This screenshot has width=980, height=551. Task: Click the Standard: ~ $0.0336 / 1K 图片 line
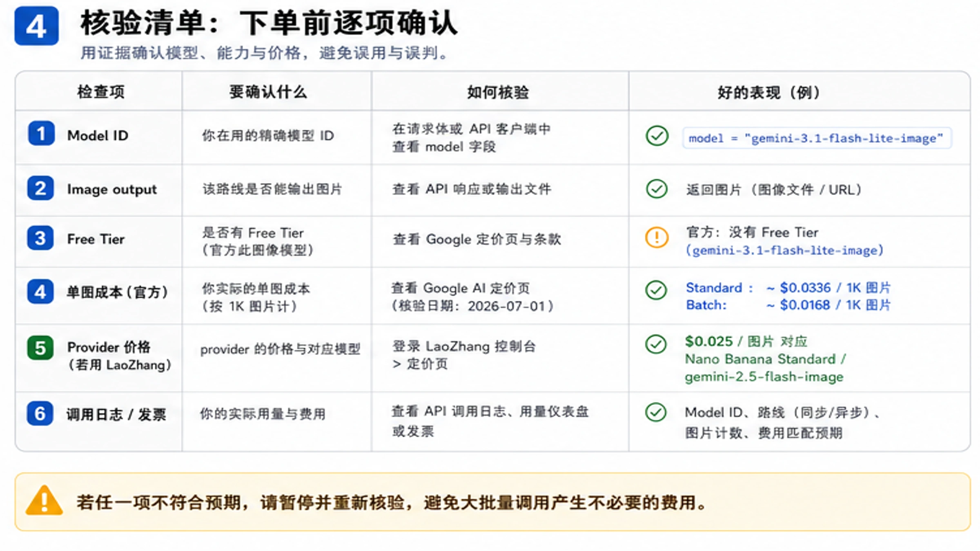[788, 288]
